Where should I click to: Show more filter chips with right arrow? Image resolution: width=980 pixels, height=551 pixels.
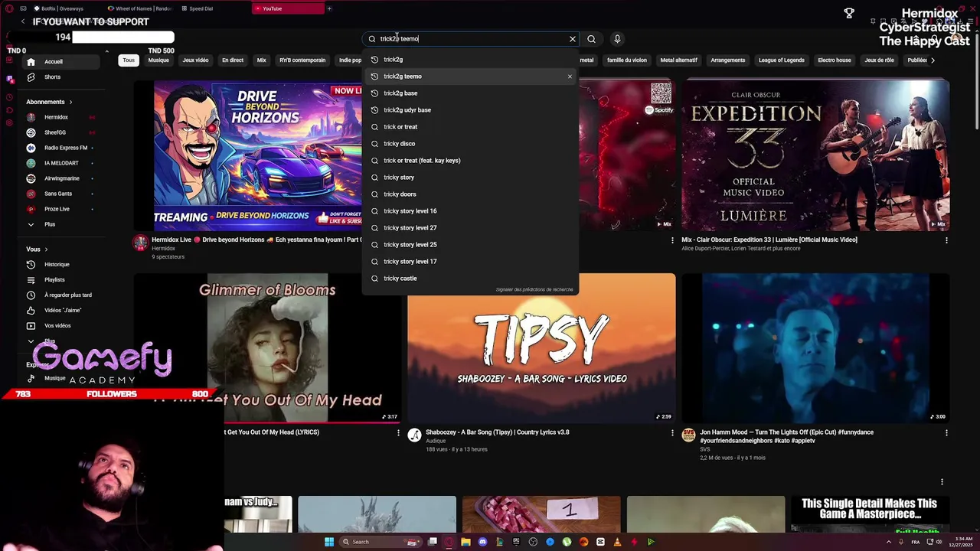(x=932, y=60)
